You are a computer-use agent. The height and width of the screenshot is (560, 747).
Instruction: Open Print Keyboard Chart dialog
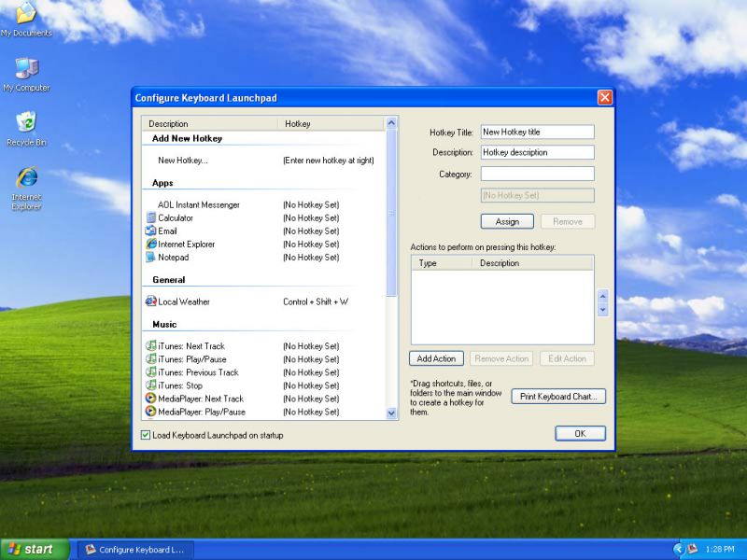click(x=558, y=396)
